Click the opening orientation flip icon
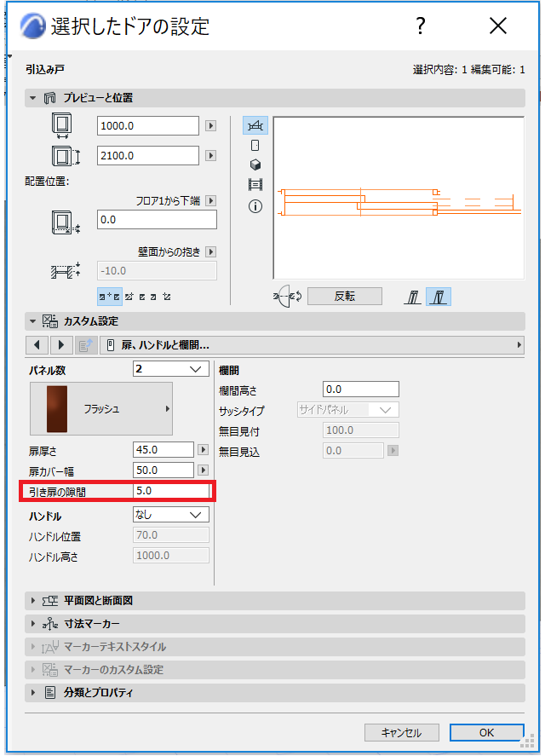 [288, 297]
